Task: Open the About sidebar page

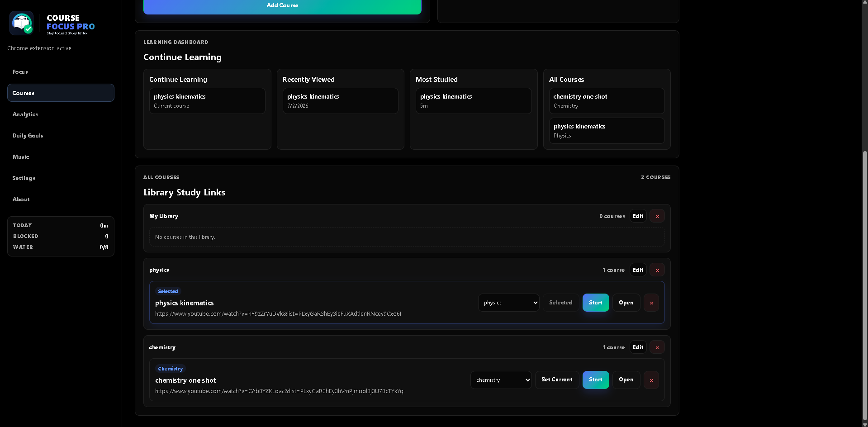Action: (x=61, y=199)
